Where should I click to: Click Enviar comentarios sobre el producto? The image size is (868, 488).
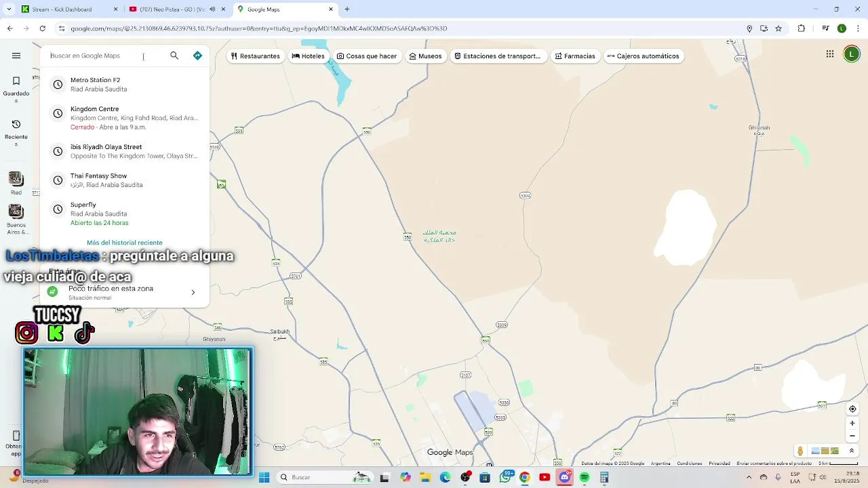click(x=774, y=464)
